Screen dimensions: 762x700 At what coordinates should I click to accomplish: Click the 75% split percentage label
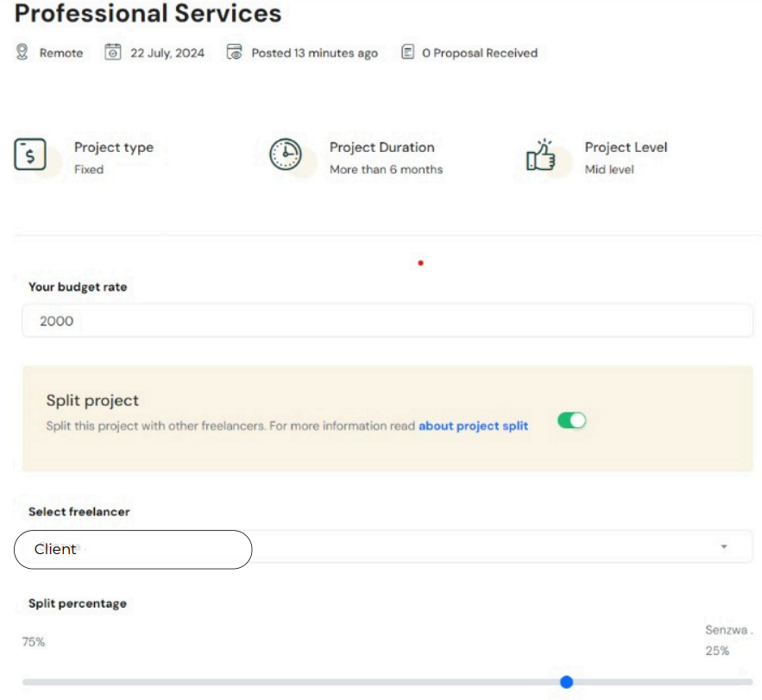click(34, 642)
